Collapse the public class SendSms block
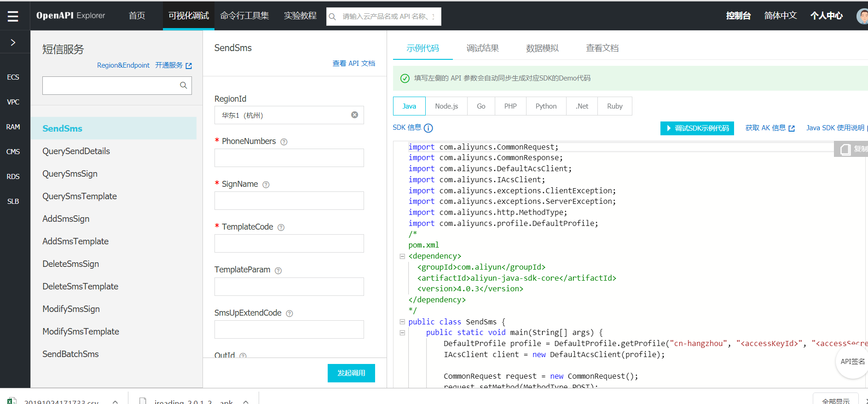This screenshot has height=404, width=868. (x=402, y=322)
